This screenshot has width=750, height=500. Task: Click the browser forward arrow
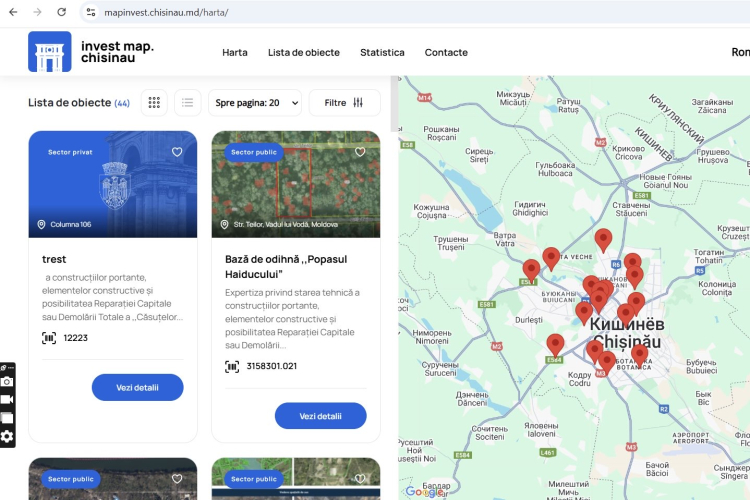(37, 12)
